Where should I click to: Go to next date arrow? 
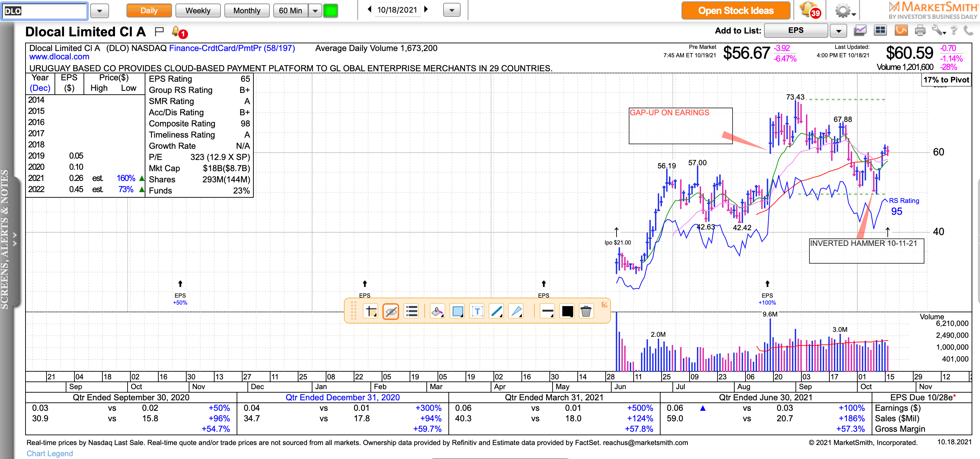pos(426,9)
